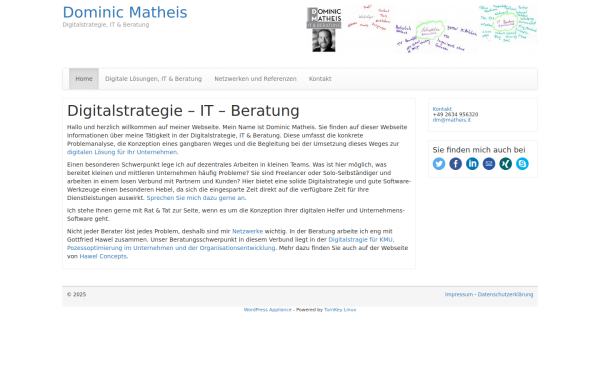Open the Skype contact icon
The image size is (600, 375).
(522, 164)
